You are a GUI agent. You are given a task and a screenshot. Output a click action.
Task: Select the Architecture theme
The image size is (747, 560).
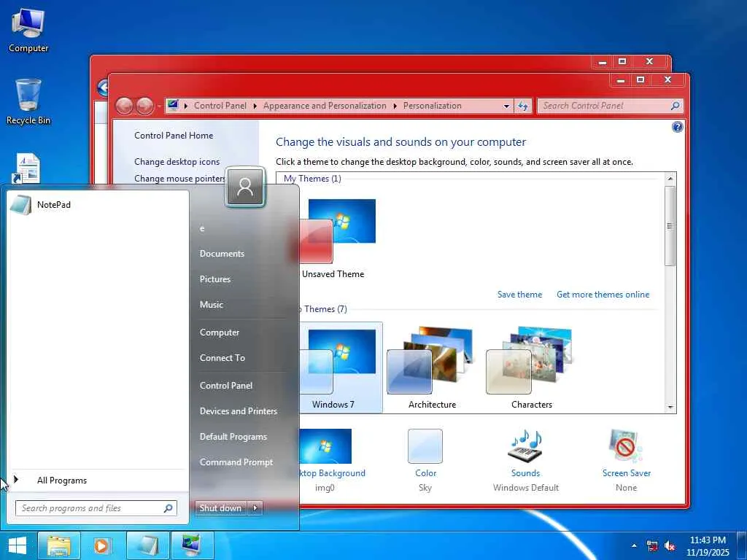[x=432, y=367]
